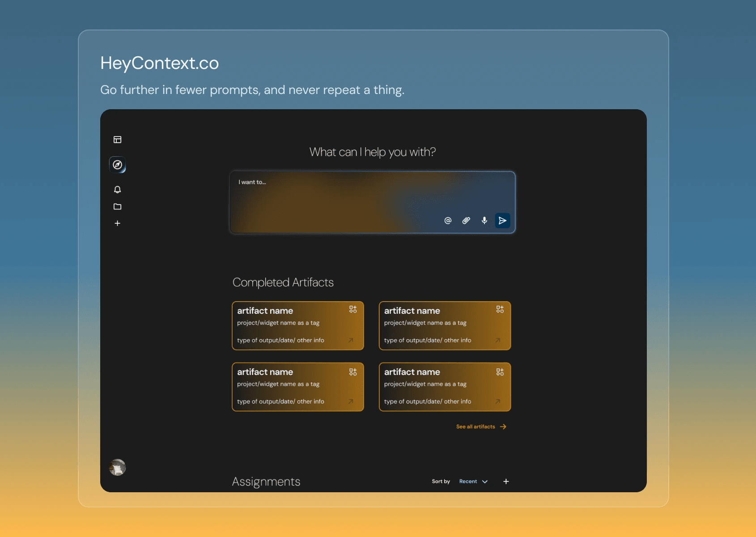
Task: Click the 'Sort by' label
Action: click(441, 482)
